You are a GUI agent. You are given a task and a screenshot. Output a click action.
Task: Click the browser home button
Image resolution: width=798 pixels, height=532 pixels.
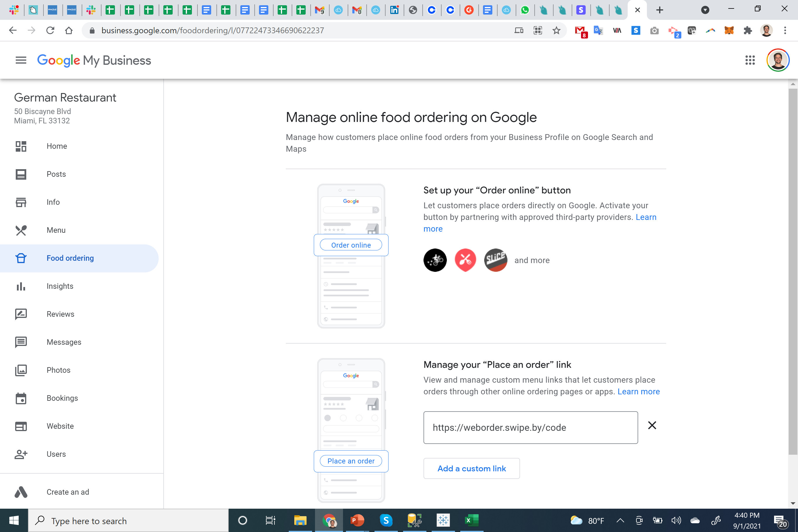[69, 31]
